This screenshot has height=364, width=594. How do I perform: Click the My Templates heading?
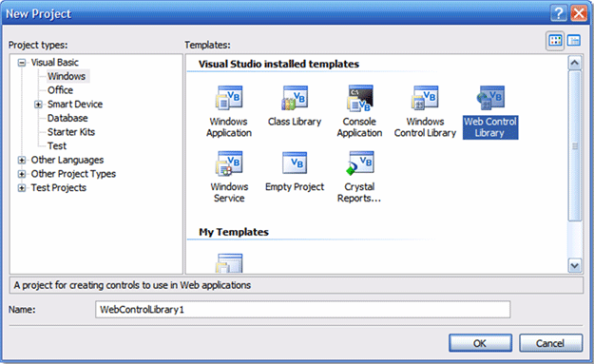point(234,232)
